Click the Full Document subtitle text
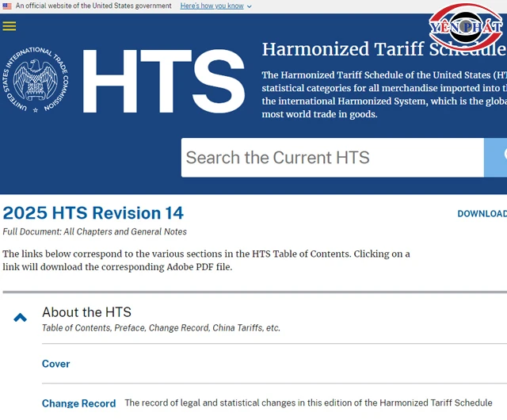 (95, 232)
